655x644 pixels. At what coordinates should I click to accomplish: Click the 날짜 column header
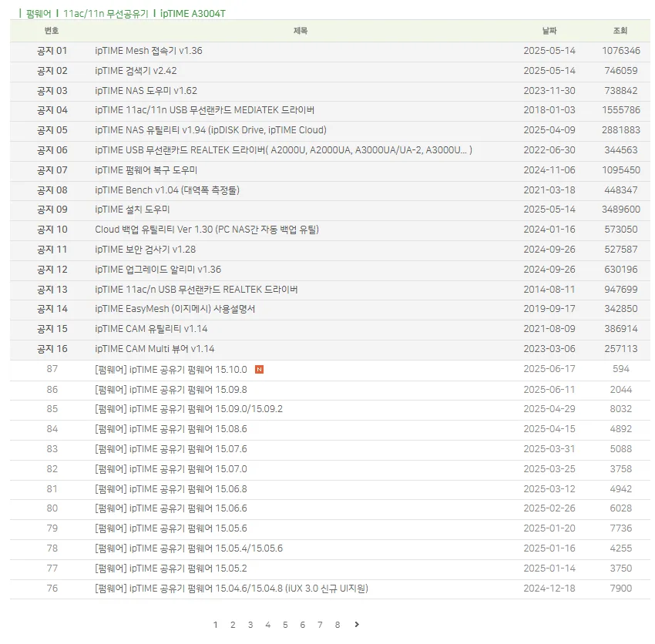[549, 31]
